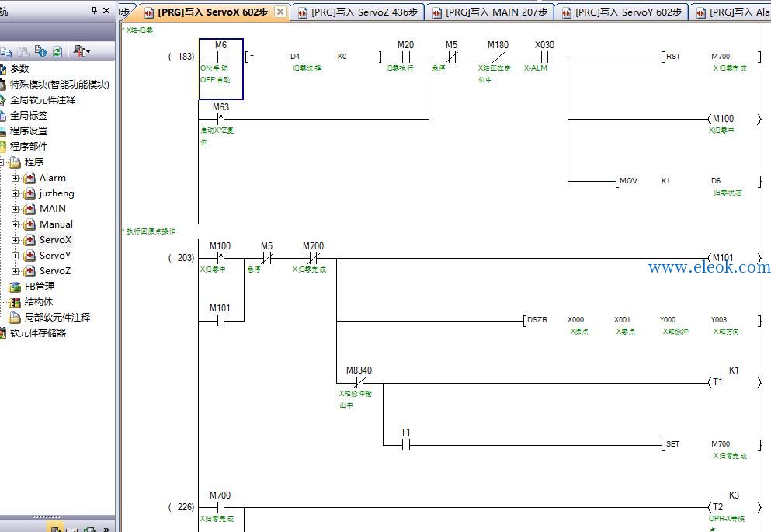Refresh the project tree with green arrows icon
The height and width of the screenshot is (532, 771).
(57, 51)
